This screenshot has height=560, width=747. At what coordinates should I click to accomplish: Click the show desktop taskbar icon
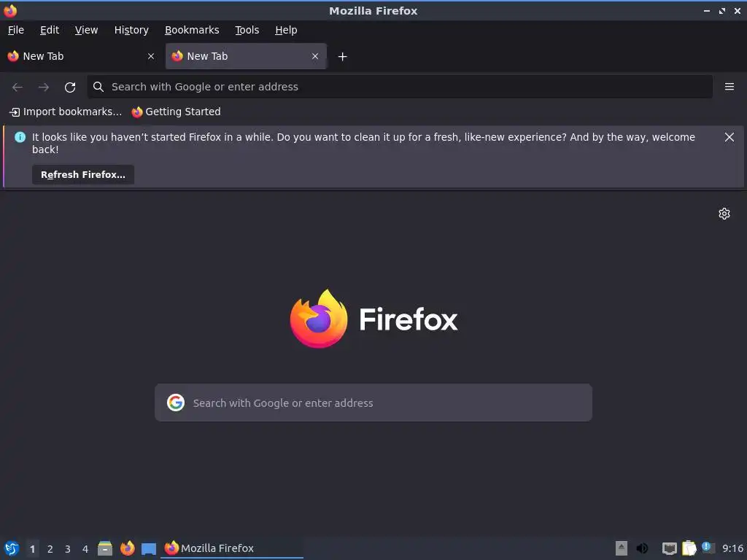[149, 549]
